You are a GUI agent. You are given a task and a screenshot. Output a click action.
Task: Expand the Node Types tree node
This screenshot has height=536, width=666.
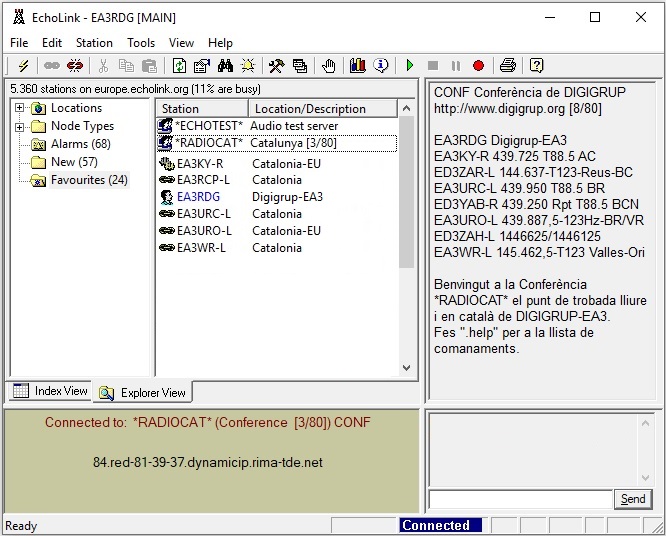coord(19,127)
